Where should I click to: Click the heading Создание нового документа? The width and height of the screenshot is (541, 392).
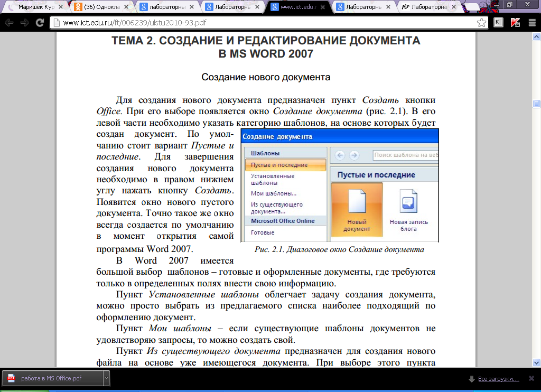point(266,77)
